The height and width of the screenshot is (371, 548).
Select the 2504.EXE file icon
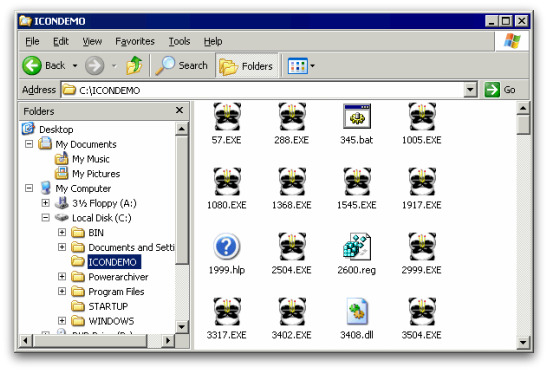tap(292, 247)
